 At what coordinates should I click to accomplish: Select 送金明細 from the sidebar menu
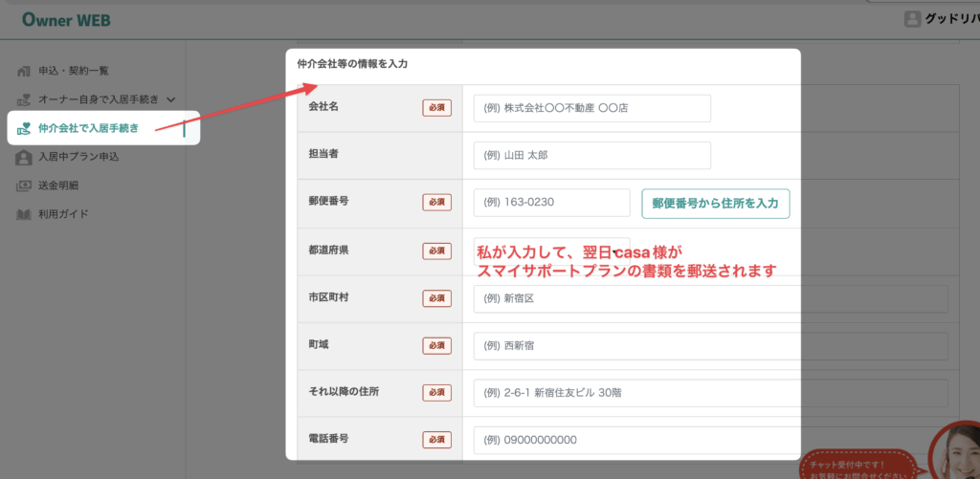[58, 185]
